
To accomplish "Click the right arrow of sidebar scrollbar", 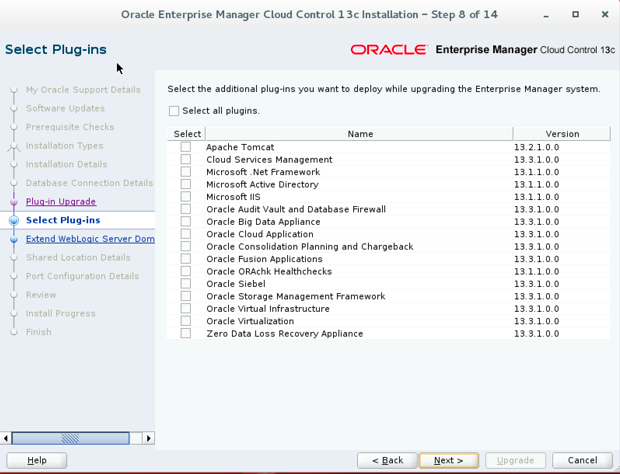I will coord(149,438).
